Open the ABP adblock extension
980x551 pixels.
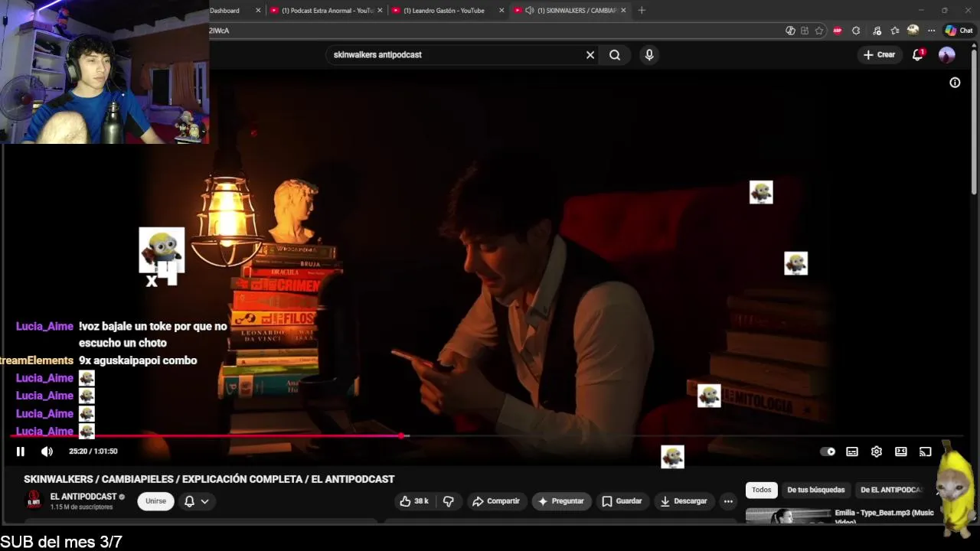[838, 31]
